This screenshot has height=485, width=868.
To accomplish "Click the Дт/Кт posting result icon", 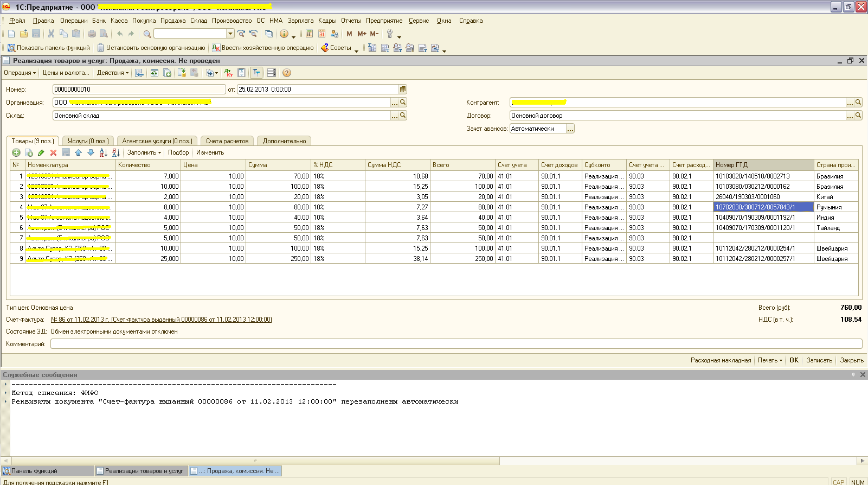I will coord(228,73).
